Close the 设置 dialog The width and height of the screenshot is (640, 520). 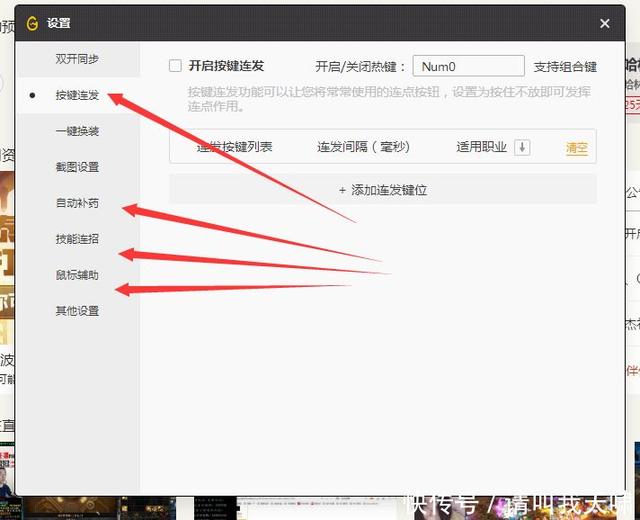[x=605, y=23]
